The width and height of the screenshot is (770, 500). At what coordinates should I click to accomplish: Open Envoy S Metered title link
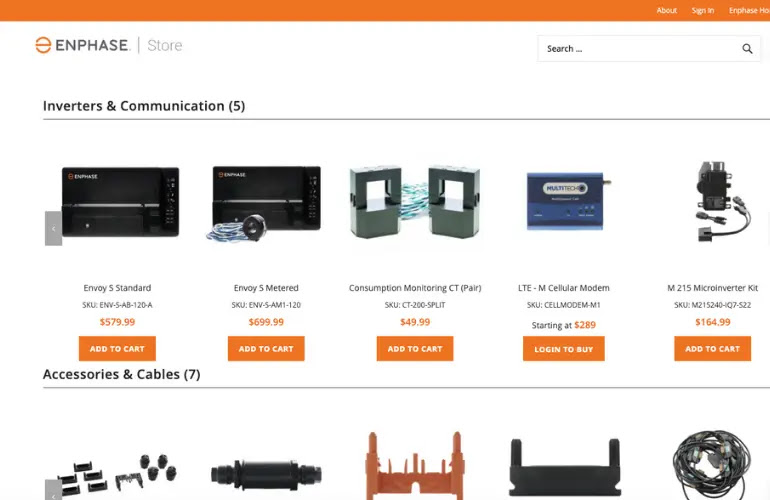pos(266,288)
